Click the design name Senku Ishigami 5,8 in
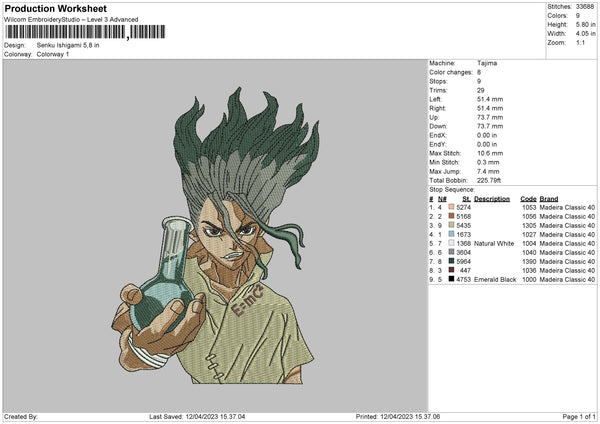The height and width of the screenshot is (424, 600). point(68,45)
